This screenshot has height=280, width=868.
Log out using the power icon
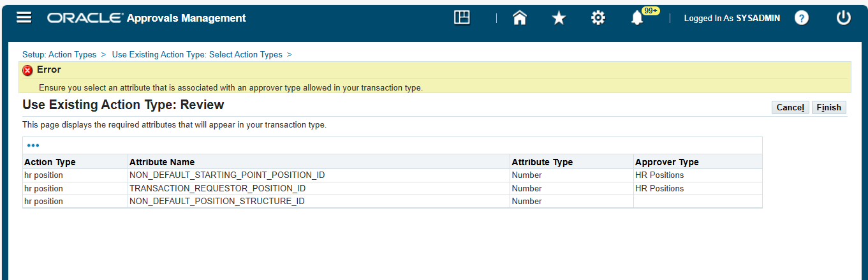click(844, 18)
